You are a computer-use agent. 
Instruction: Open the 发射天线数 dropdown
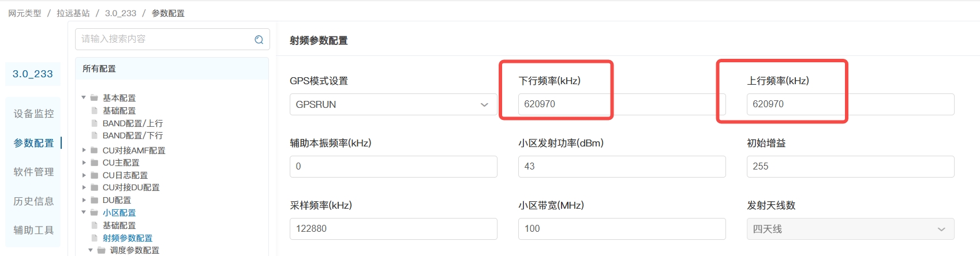tap(850, 229)
